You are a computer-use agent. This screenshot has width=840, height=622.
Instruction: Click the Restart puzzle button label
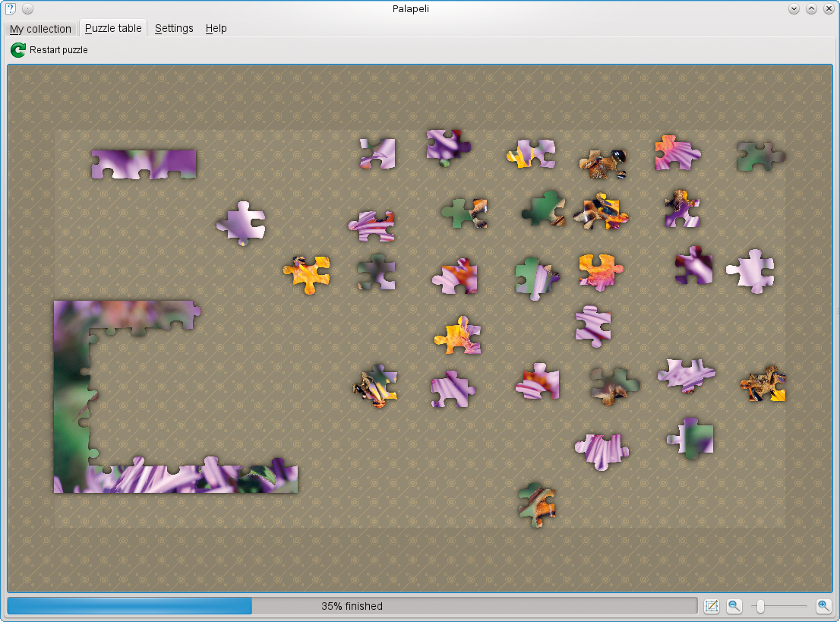58,50
